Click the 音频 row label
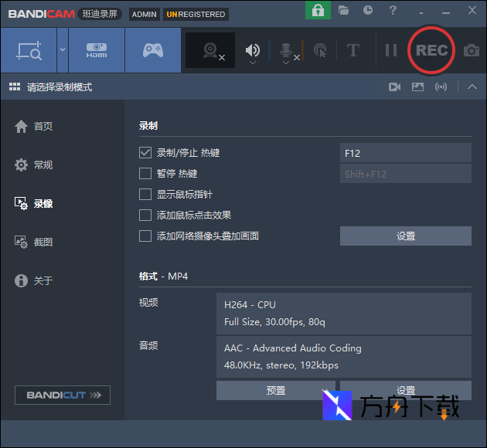The image size is (487, 448). [148, 345]
